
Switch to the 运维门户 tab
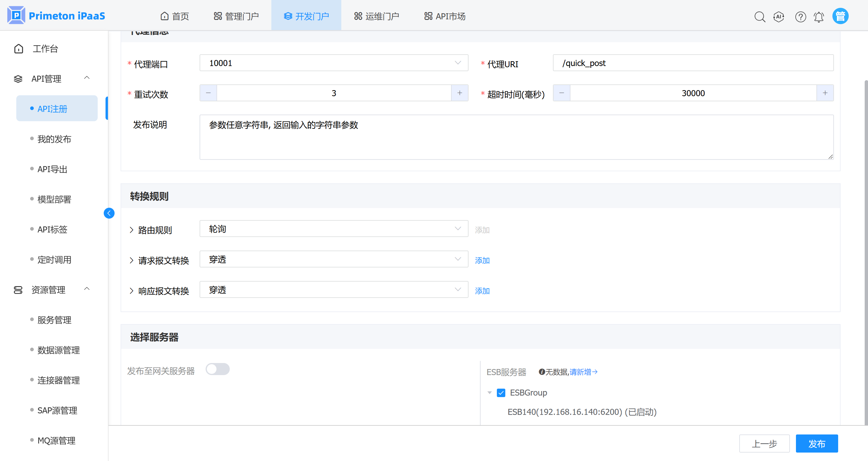(376, 16)
